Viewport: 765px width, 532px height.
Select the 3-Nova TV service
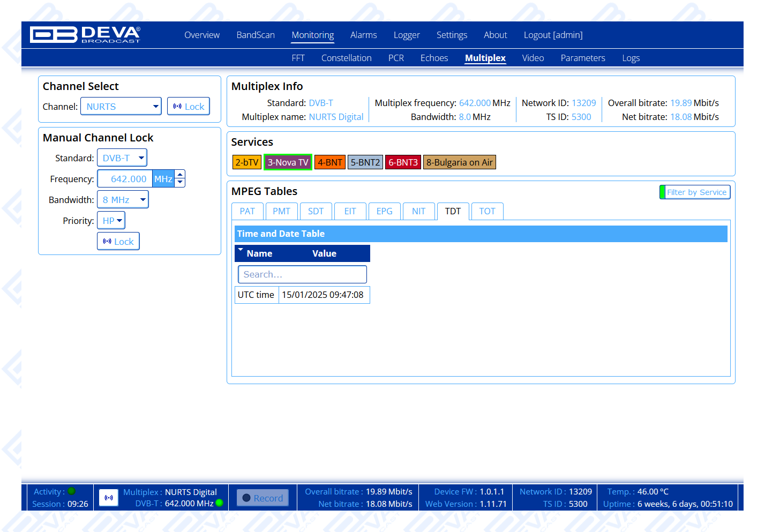click(x=288, y=162)
